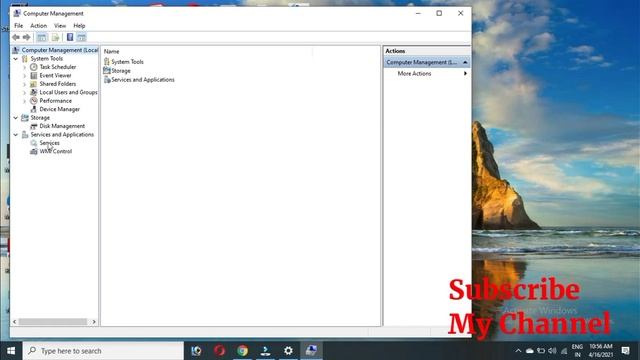
Task: Open the Action menu
Action: coord(38,26)
